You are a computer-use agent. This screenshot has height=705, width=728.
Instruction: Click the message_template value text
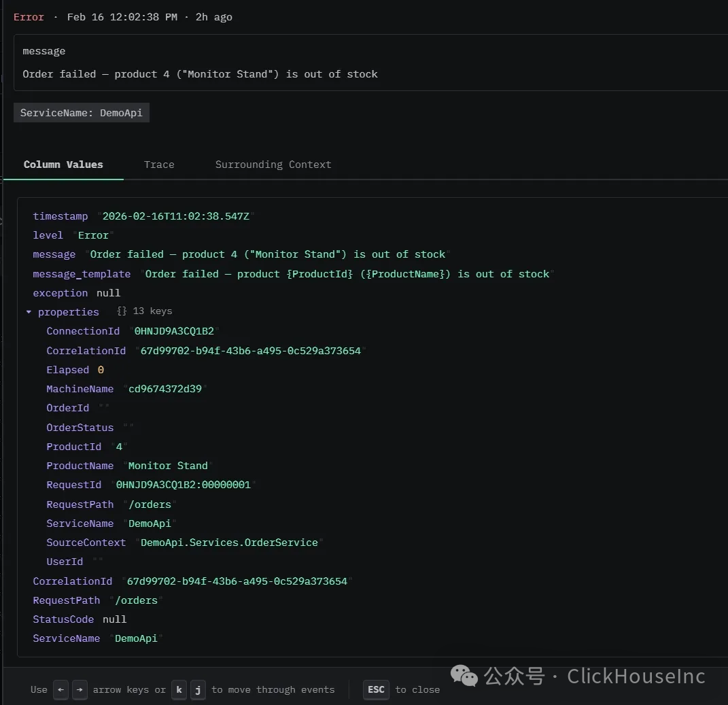(347, 274)
